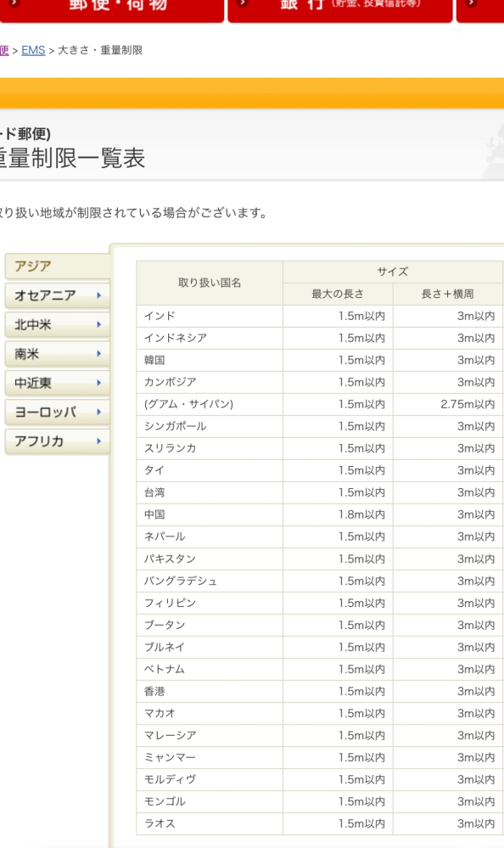Screen dimensions: 504x848
Task: Click the モルディヴ country cell
Action: click(210, 780)
